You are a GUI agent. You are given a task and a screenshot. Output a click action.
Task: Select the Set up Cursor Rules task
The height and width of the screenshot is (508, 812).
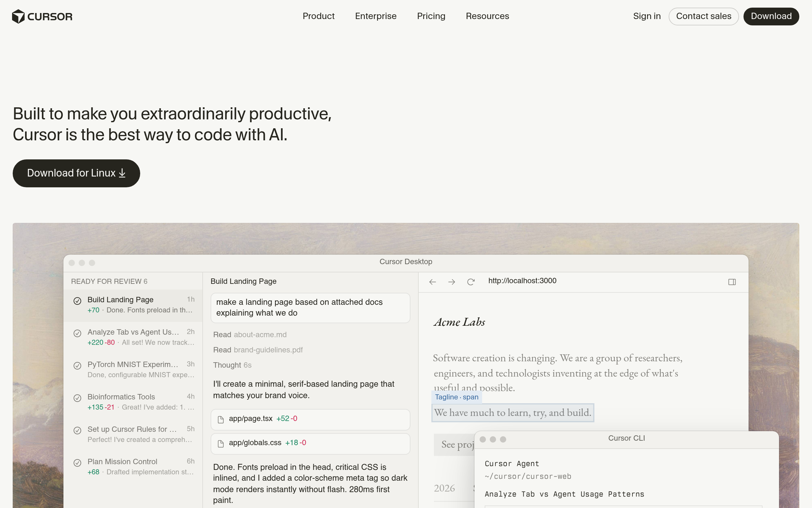coord(133,434)
